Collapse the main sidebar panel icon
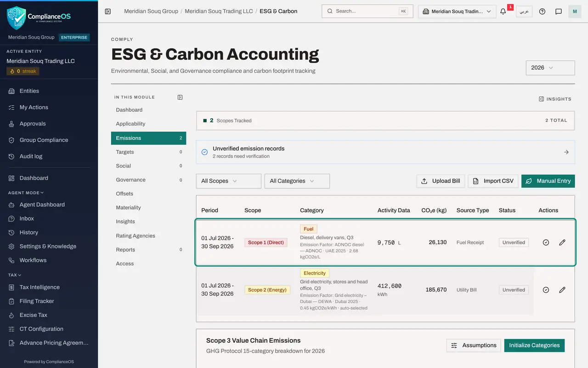 108,11
